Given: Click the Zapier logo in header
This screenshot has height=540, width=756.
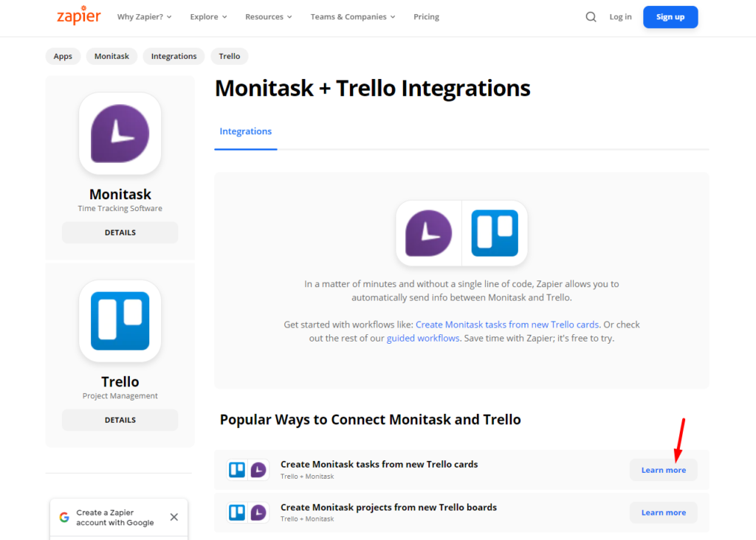Looking at the screenshot, I should pos(78,16).
